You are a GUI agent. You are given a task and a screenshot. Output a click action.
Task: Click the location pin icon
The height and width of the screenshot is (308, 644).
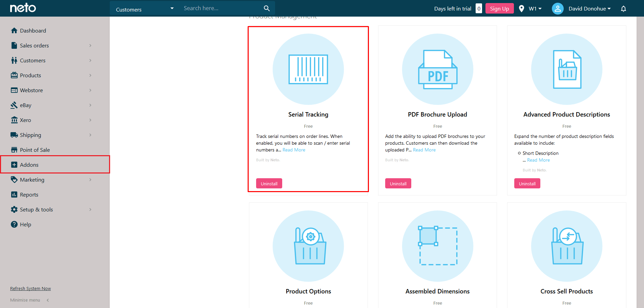pyautogui.click(x=521, y=8)
